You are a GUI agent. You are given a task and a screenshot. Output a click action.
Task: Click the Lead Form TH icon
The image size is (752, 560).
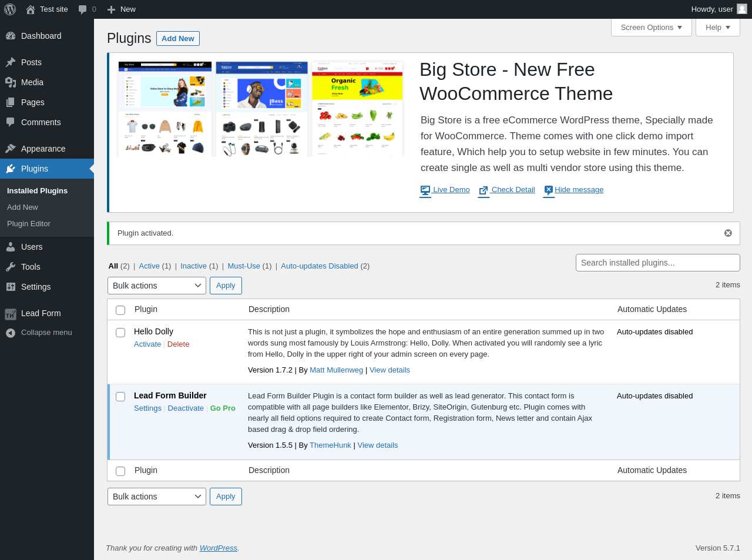coord(11,314)
